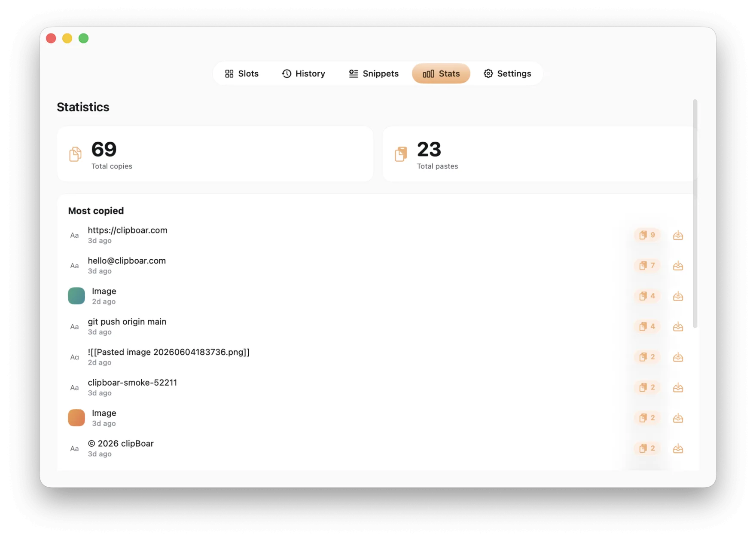756x540 pixels.
Task: Click the copy count badge showing 9
Action: pyautogui.click(x=647, y=235)
